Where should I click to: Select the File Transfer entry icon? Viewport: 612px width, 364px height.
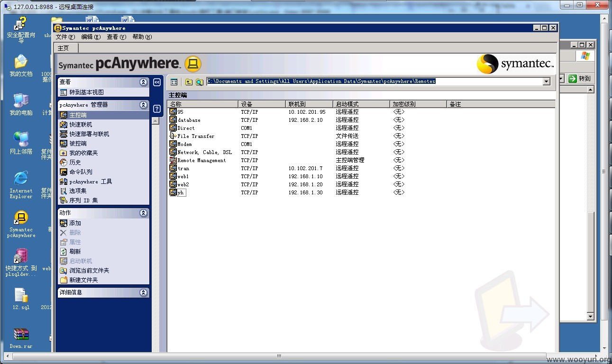pos(173,136)
